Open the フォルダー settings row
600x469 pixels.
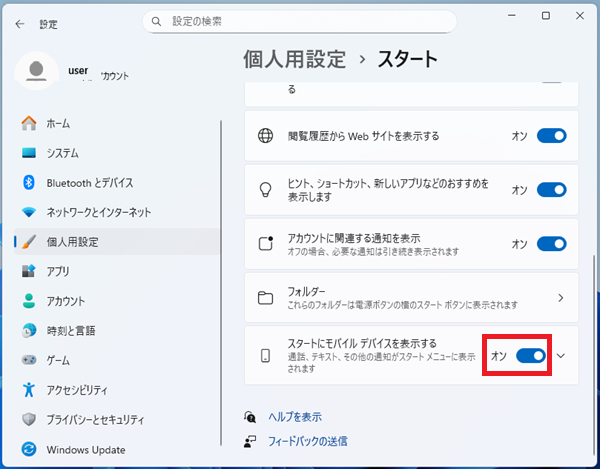(x=411, y=298)
